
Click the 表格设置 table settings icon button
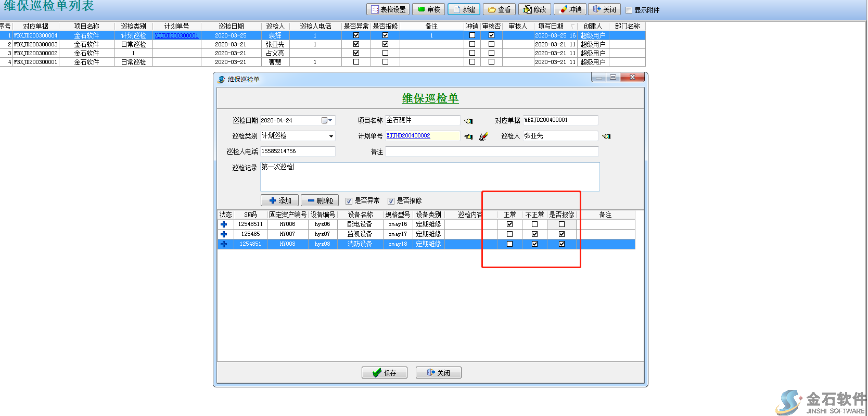click(388, 9)
